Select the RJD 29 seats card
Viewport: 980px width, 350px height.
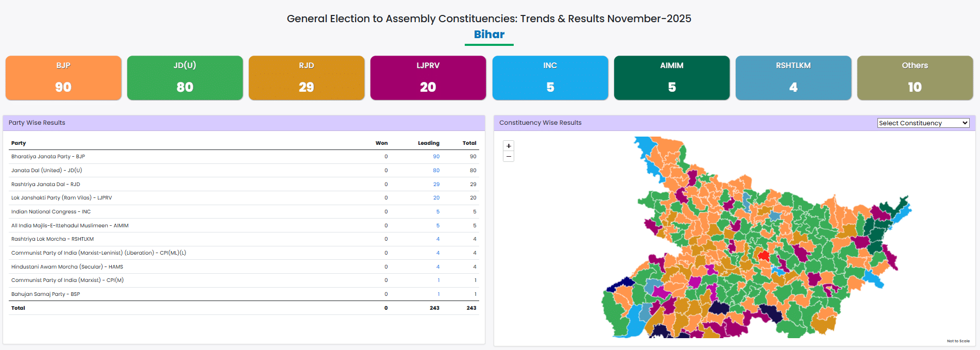coord(307,78)
